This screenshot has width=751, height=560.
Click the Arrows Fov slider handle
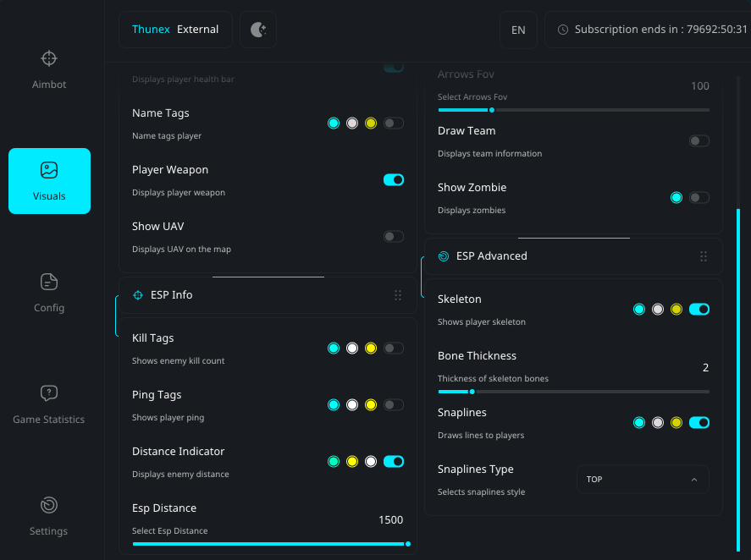(x=491, y=110)
